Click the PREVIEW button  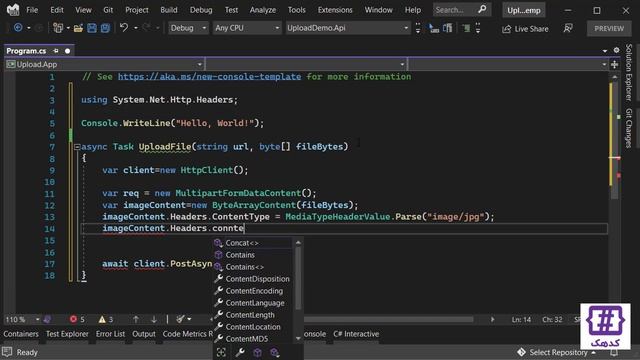[x=609, y=29]
